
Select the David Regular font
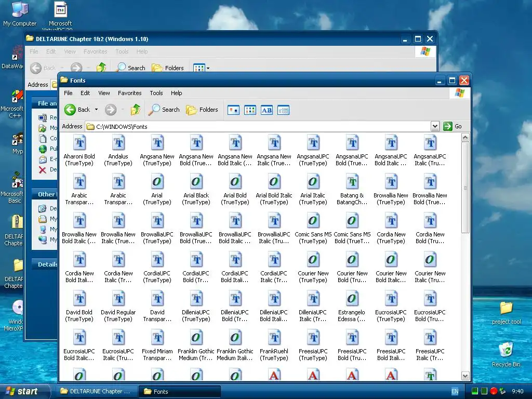[x=118, y=306]
